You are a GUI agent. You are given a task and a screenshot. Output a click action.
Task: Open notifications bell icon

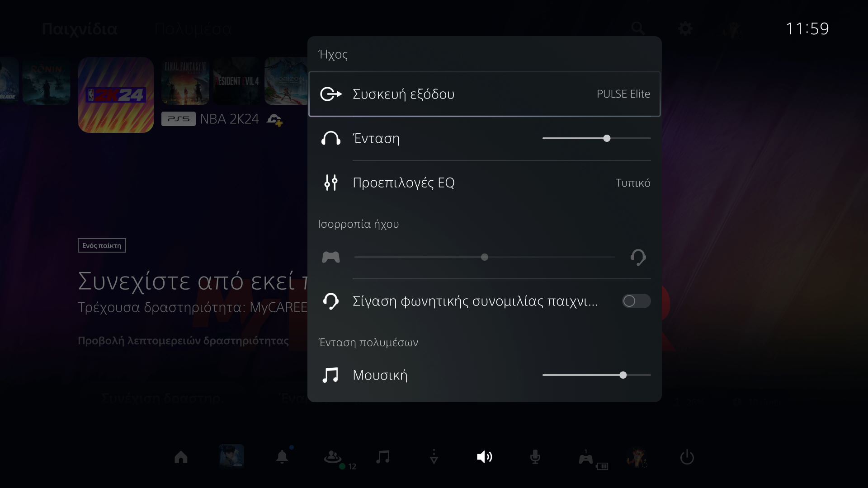pos(282,457)
